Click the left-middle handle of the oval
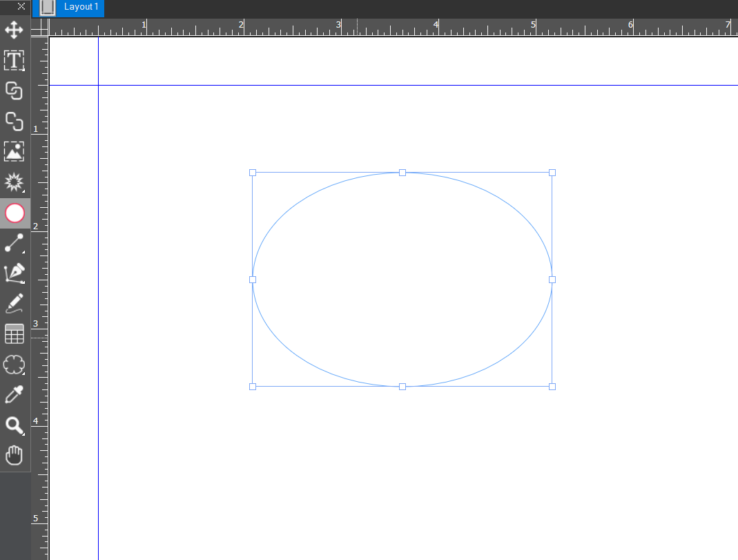Image resolution: width=738 pixels, height=560 pixels. pyautogui.click(x=253, y=280)
